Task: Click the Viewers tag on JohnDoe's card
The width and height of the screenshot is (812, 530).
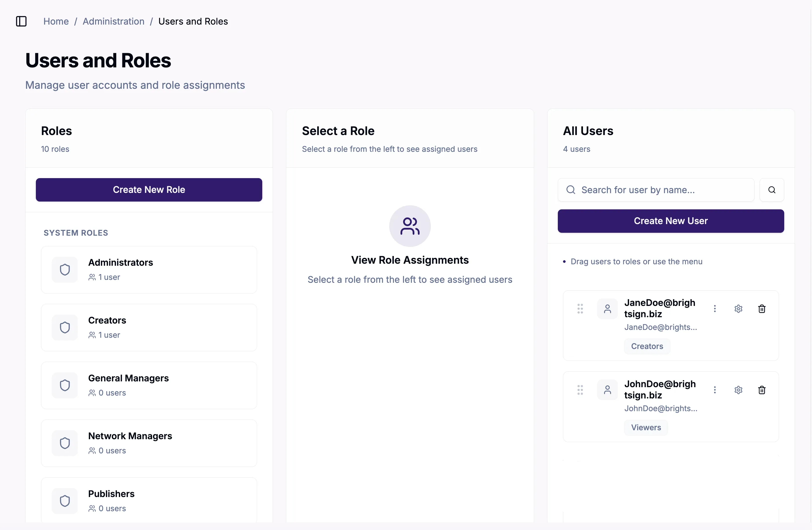Action: (646, 427)
